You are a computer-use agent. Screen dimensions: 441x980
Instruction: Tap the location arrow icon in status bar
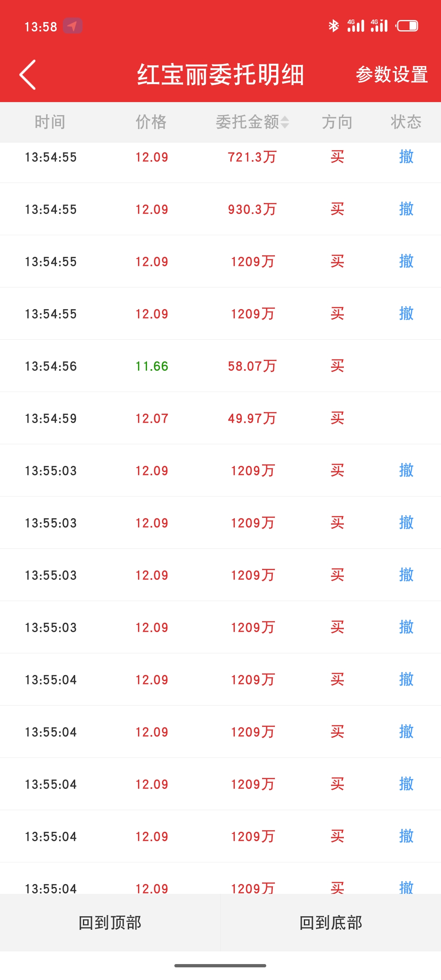click(x=73, y=26)
